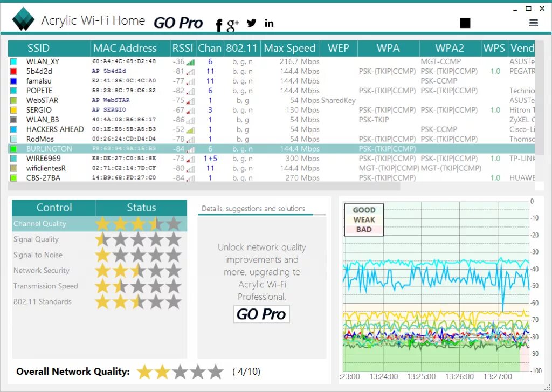Screen dimensions: 552x392
Task: Stop scanning with the black square button
Action: click(x=465, y=23)
